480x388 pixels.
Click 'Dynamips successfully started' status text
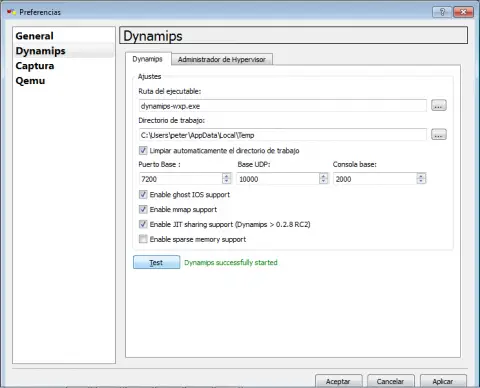pyautogui.click(x=231, y=262)
